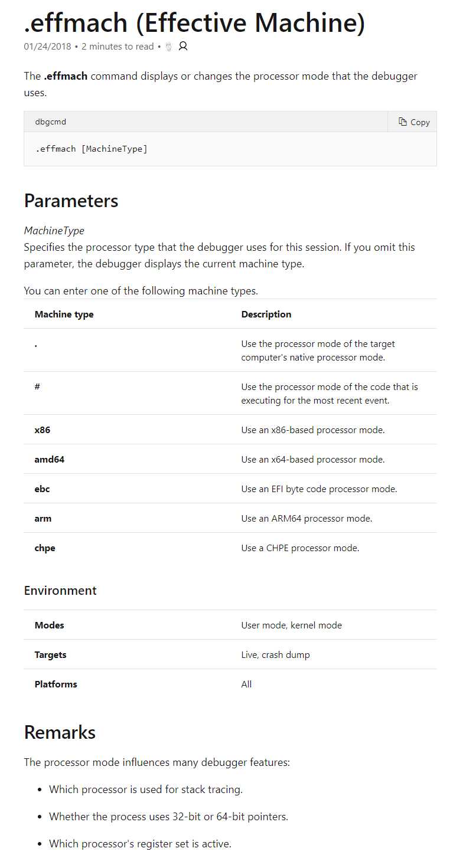
Task: Click the dbgcmd language label
Action: click(51, 122)
